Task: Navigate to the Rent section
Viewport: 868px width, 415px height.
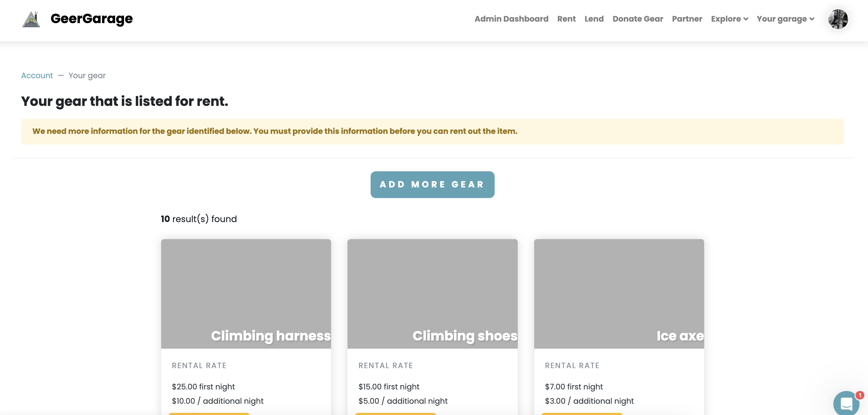Action: point(566,19)
